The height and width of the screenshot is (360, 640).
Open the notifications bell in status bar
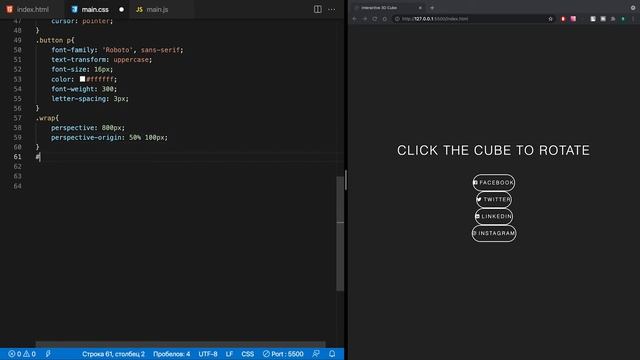coord(332,354)
